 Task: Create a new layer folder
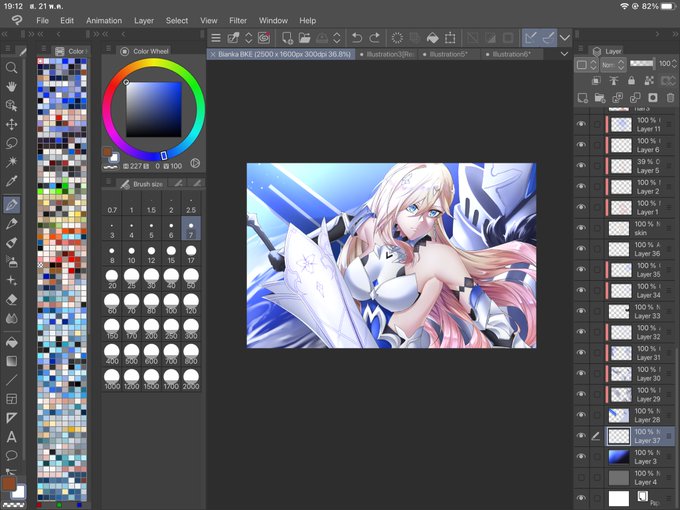[x=600, y=98]
